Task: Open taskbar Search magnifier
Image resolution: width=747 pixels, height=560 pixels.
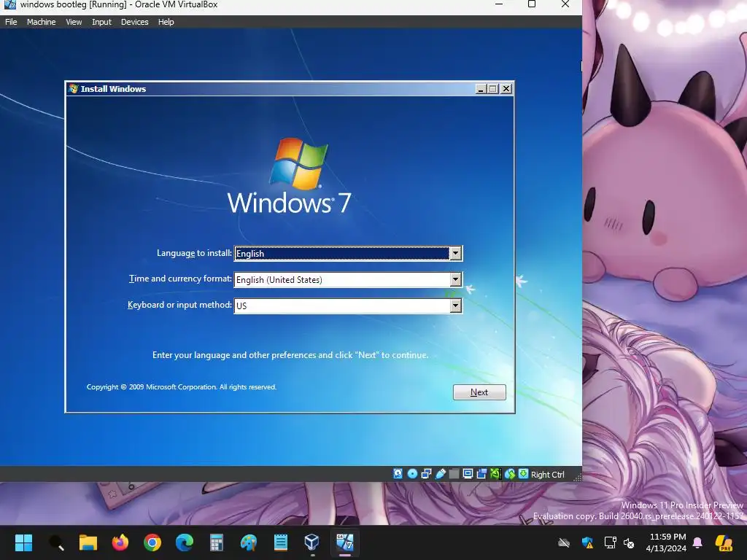Action: [56, 542]
